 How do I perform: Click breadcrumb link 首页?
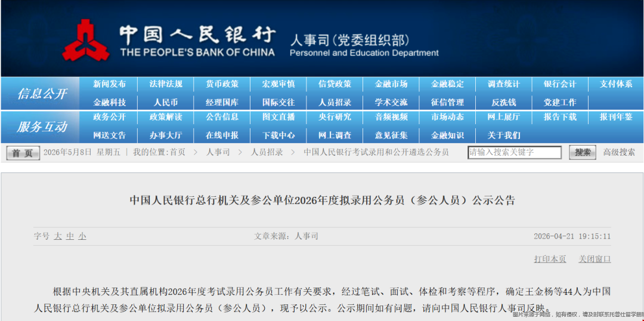pyautogui.click(x=178, y=153)
